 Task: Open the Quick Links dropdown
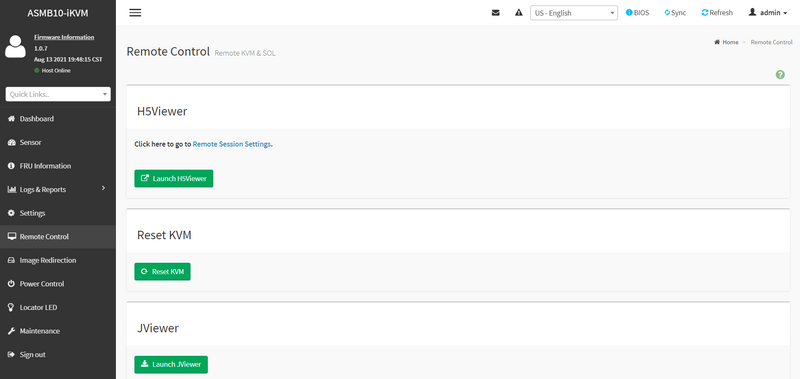[x=58, y=94]
